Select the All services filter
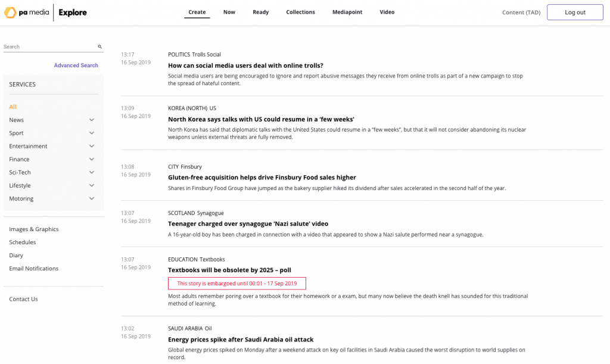 (x=13, y=107)
